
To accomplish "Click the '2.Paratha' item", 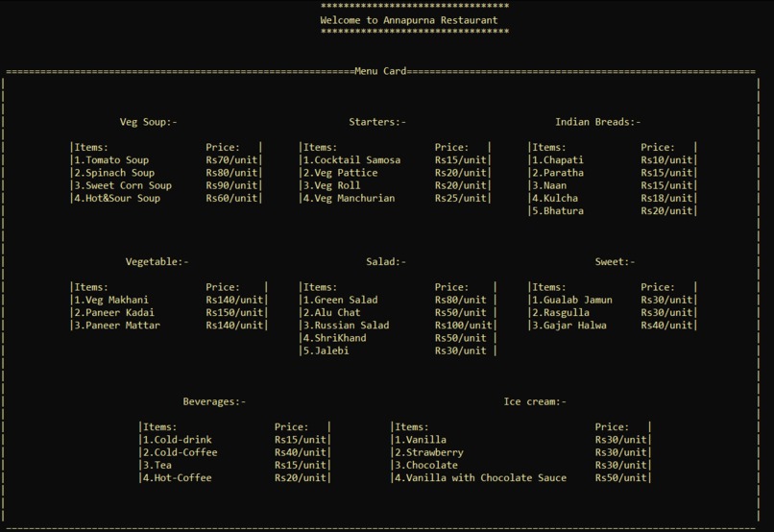I will coord(558,173).
